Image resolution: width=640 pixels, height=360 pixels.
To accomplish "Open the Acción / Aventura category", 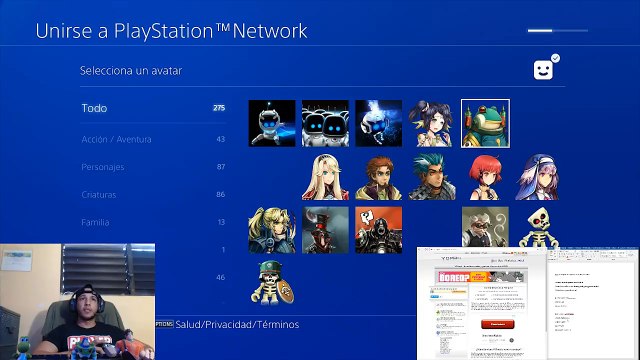I will click(x=153, y=139).
